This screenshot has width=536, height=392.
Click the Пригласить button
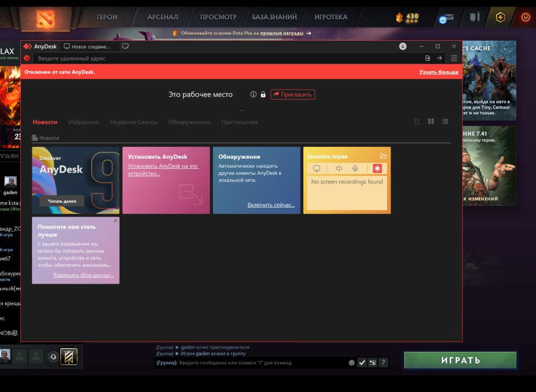(293, 94)
